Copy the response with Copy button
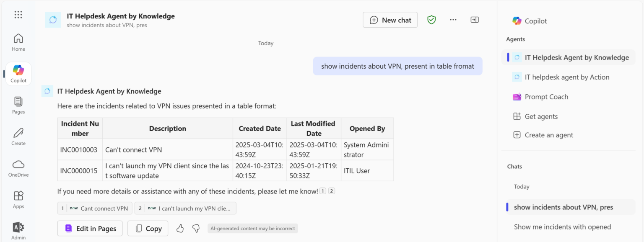This screenshot has height=242, width=644. (x=148, y=229)
